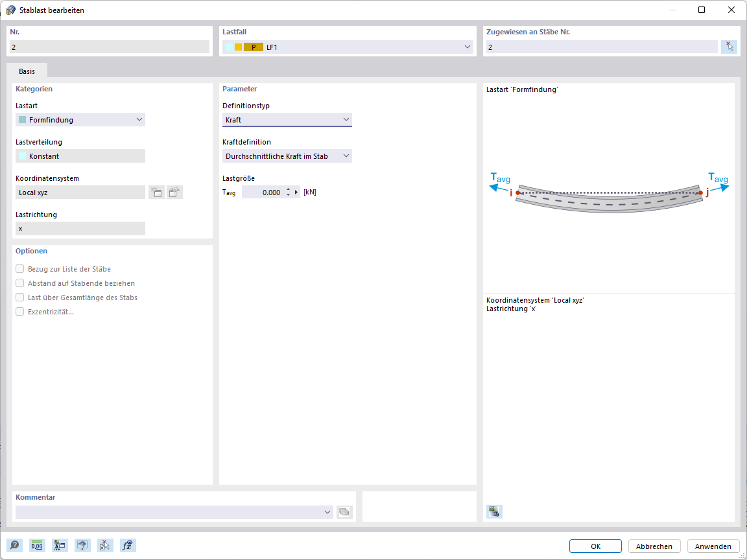Click the Kategorien section heading
747x560 pixels.
[34, 89]
